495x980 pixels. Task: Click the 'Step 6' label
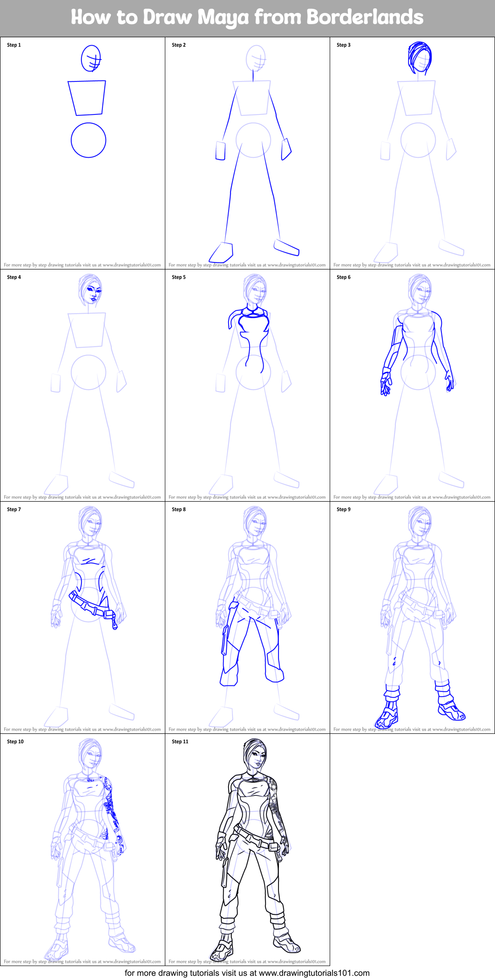(344, 277)
